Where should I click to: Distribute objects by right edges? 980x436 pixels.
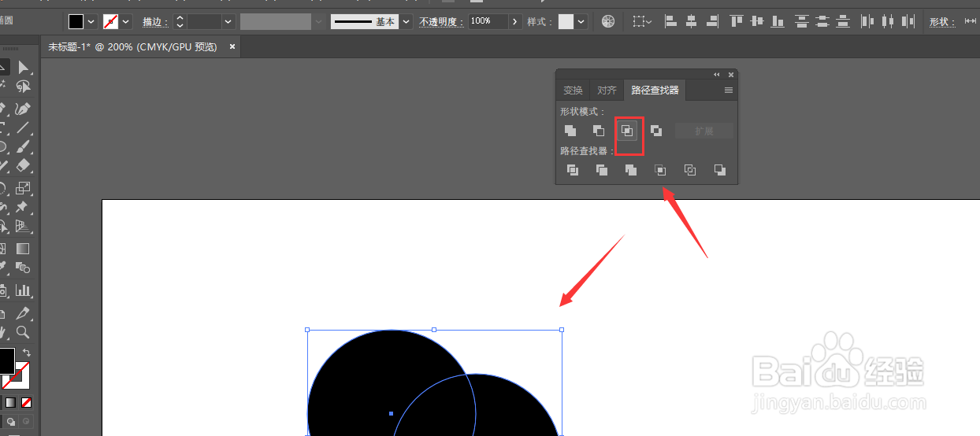(908, 21)
